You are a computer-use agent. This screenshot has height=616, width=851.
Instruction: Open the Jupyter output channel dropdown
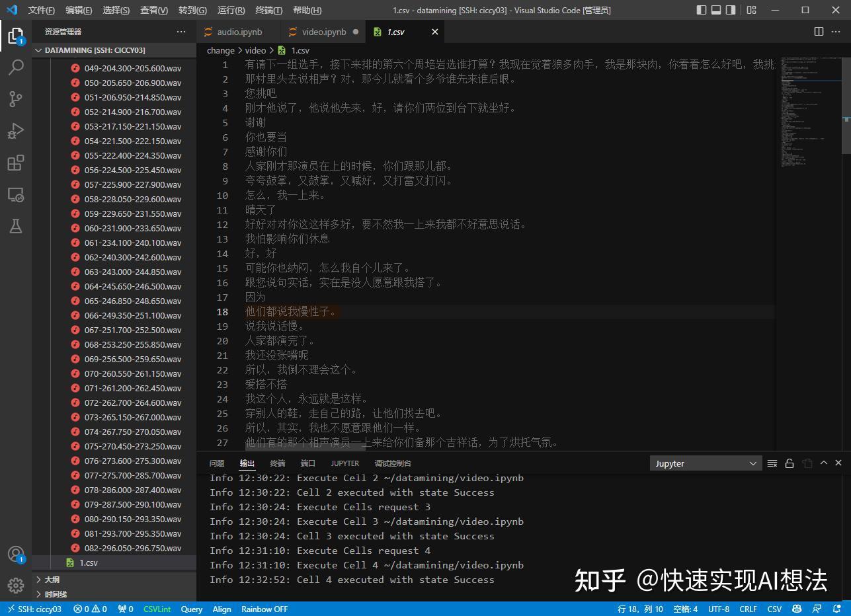(705, 463)
